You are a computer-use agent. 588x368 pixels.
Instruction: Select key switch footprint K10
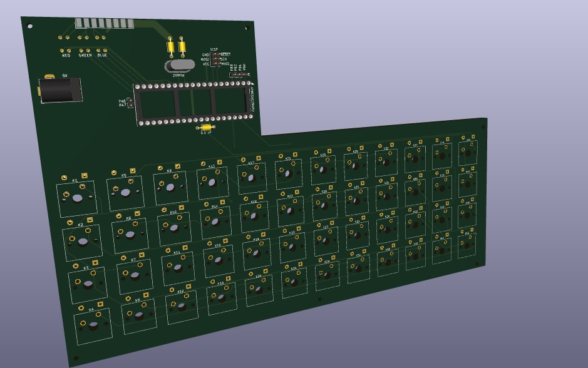pos(174,228)
